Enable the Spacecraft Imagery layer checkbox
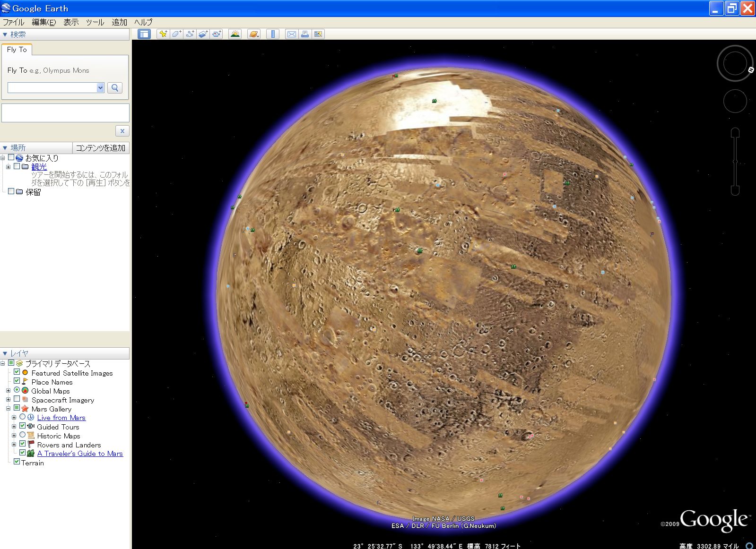The image size is (756, 549). coord(17,399)
